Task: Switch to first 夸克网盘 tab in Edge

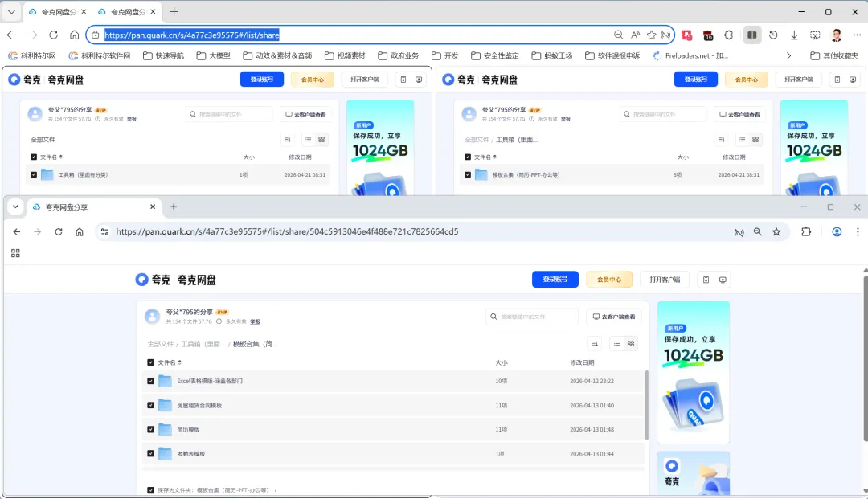Action: 57,11
